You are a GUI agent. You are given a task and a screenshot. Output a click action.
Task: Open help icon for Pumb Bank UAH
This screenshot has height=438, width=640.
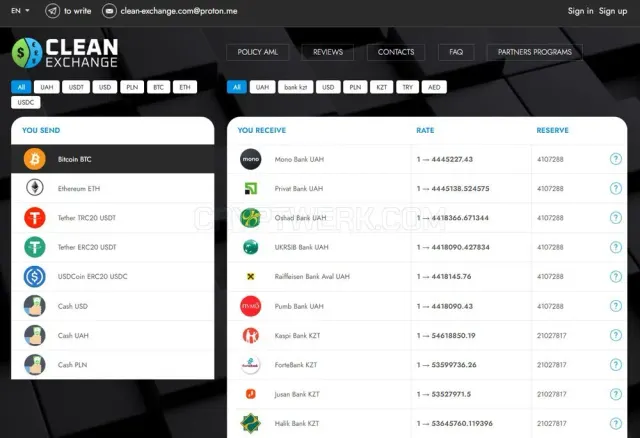pyautogui.click(x=616, y=306)
